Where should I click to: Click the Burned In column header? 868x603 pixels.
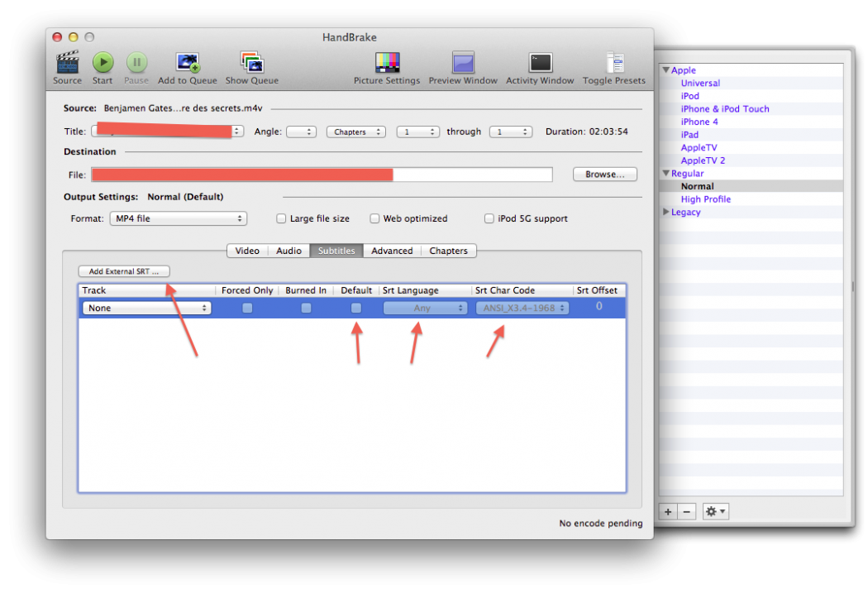(306, 290)
